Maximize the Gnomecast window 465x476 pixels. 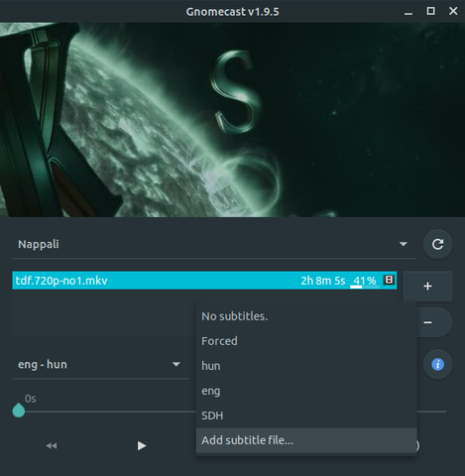(x=430, y=11)
